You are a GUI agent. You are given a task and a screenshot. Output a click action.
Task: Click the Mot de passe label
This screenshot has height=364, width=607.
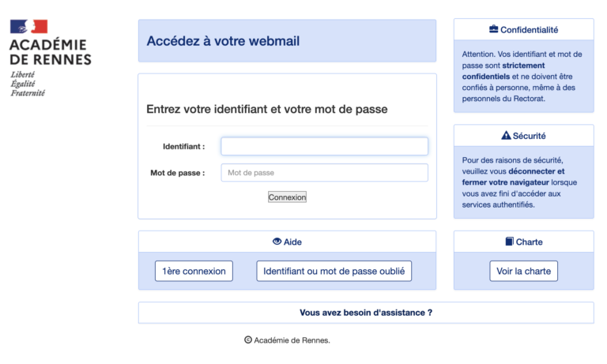click(x=177, y=173)
